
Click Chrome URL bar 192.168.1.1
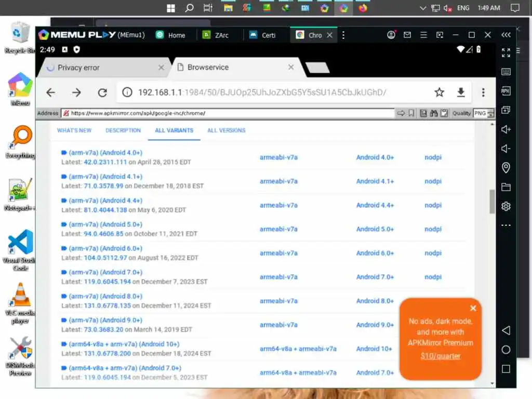(x=262, y=92)
